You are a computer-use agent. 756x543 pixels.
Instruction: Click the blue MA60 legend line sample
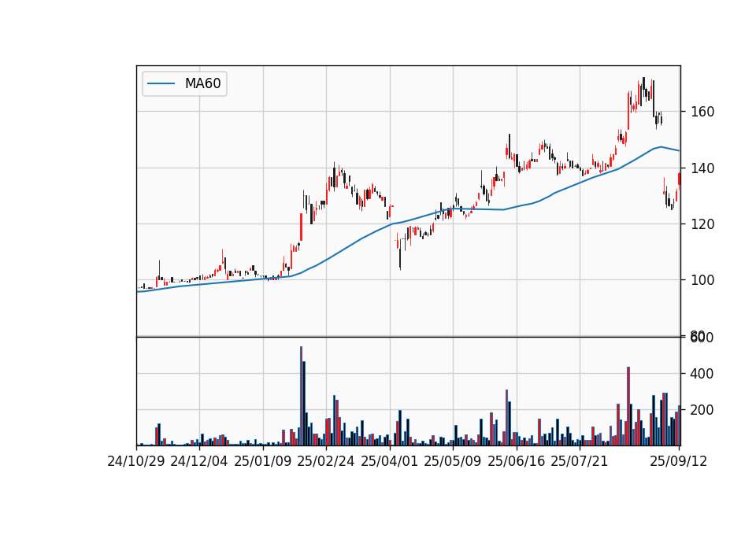tap(161, 84)
